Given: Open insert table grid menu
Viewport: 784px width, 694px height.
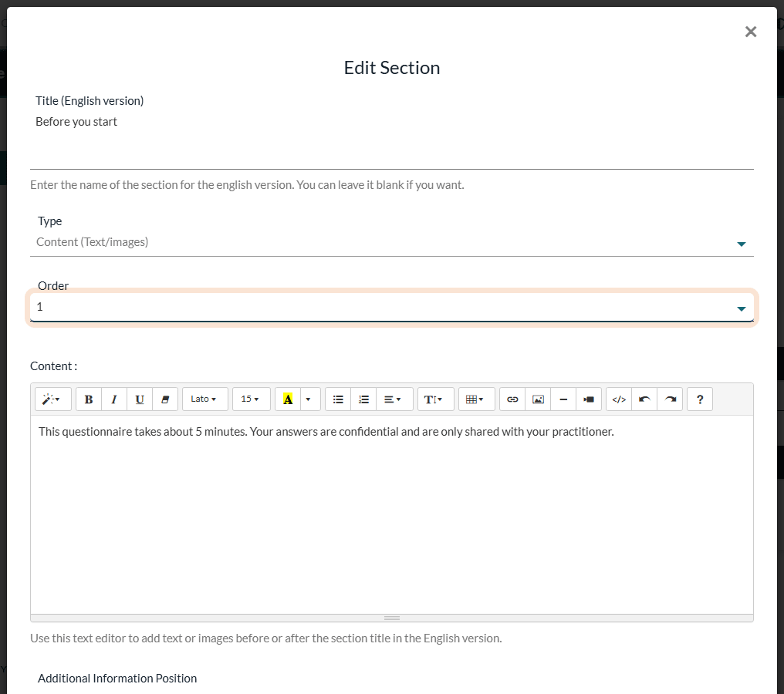Looking at the screenshot, I should [x=477, y=399].
